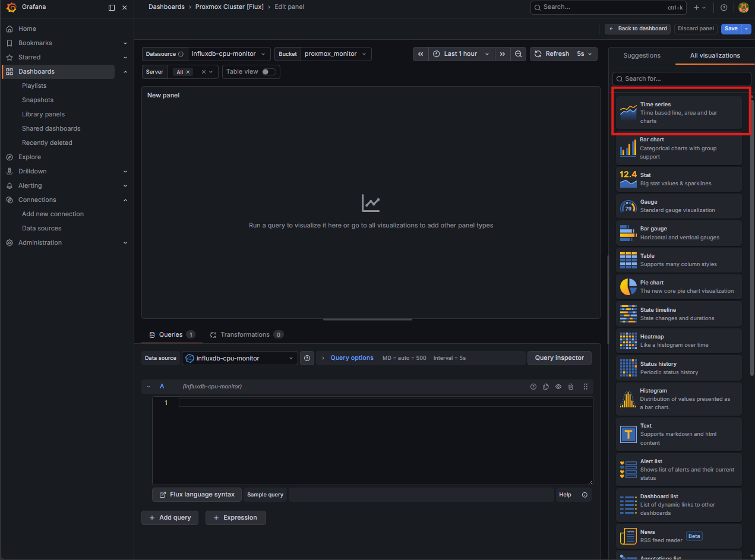Clear the Server variable selection
755x560 pixels.
203,72
